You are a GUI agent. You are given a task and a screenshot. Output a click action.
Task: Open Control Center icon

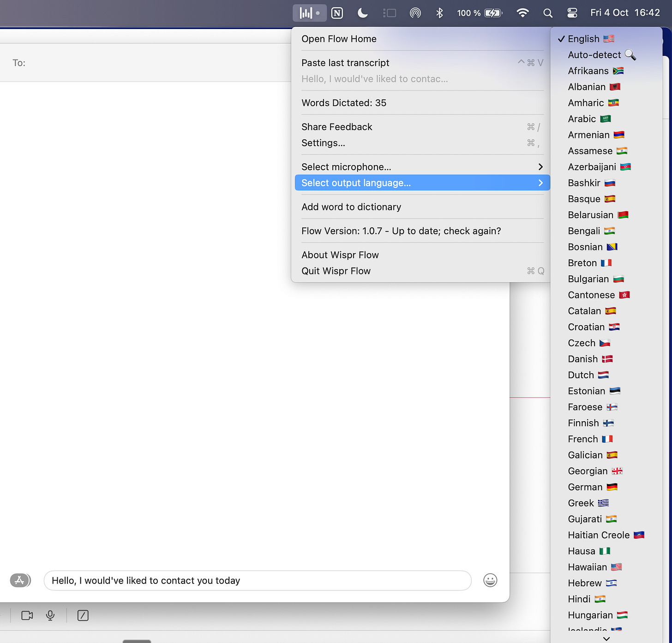coord(572,13)
